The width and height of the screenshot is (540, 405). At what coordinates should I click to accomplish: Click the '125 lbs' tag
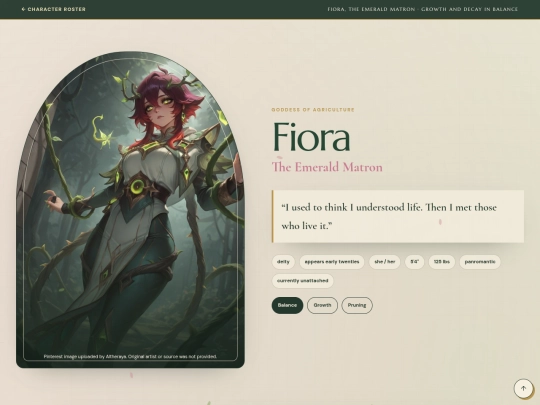tap(442, 262)
